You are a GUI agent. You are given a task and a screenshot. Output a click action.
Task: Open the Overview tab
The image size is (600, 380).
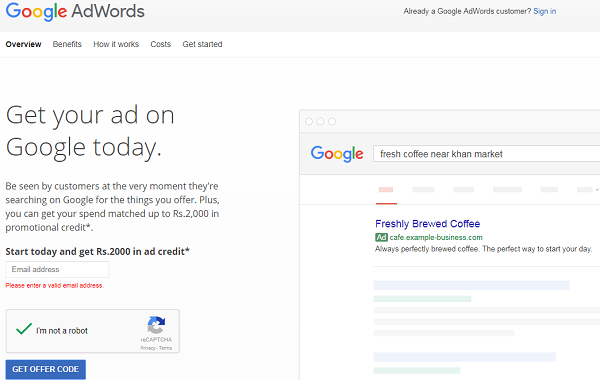pyautogui.click(x=23, y=44)
